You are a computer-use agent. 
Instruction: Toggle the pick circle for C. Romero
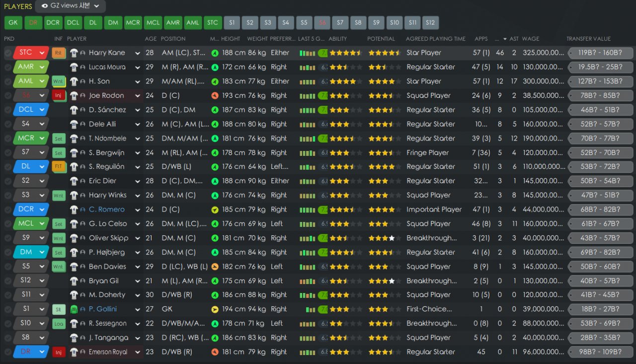tap(8, 210)
